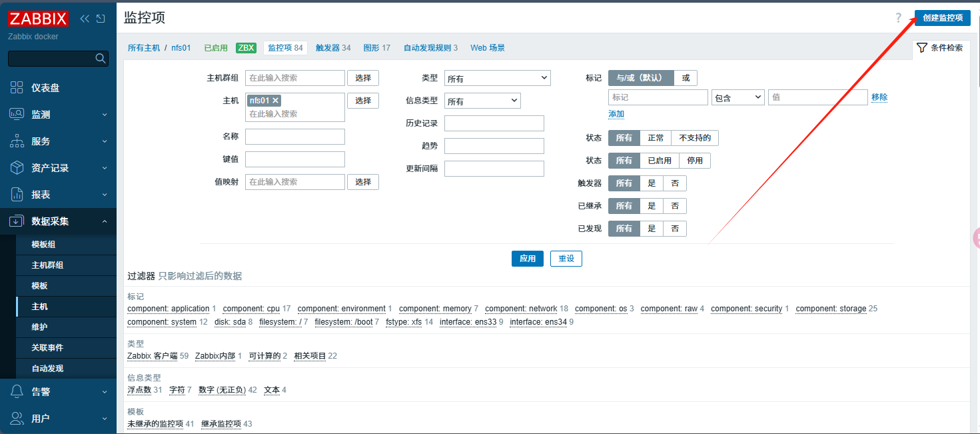The image size is (980, 434).
Task: Open 图形 17 tab
Action: click(x=377, y=48)
